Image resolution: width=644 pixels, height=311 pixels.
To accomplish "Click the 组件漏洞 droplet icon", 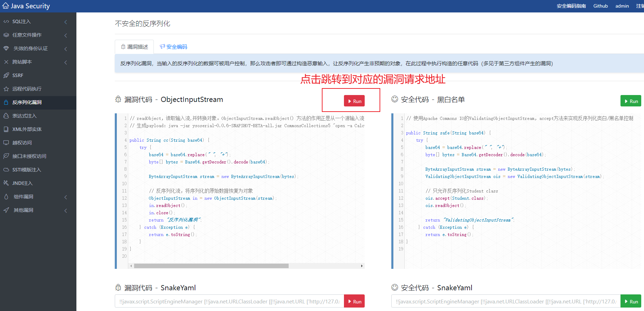I will point(6,197).
